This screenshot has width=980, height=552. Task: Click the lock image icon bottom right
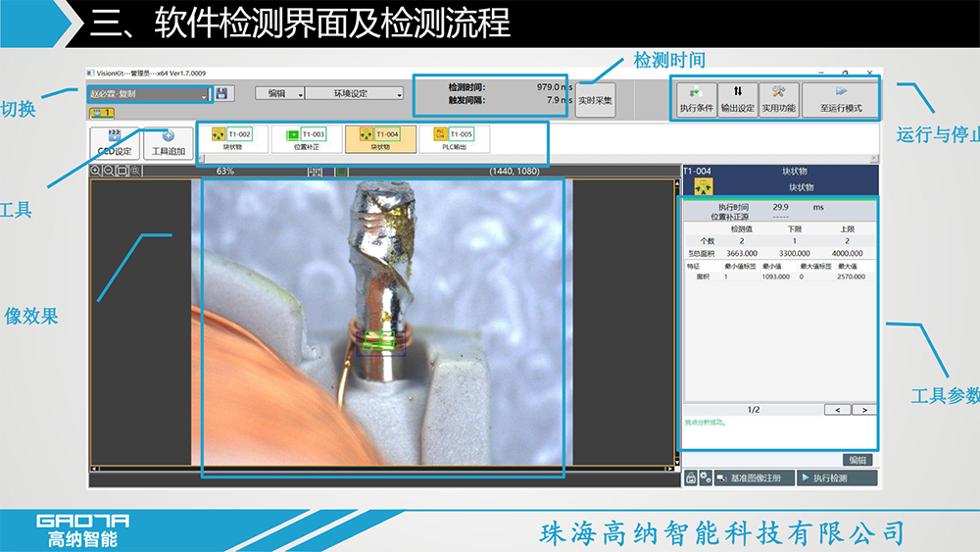click(690, 478)
